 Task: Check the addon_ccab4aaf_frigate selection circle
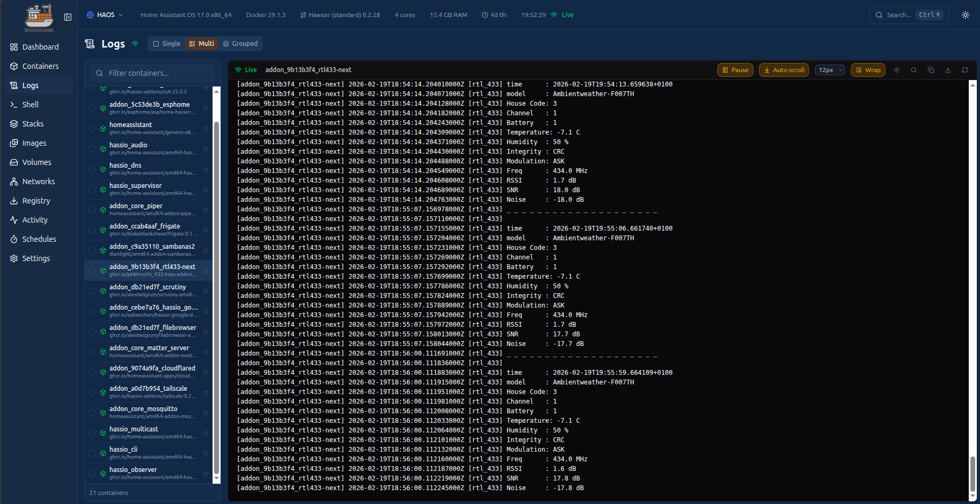[92, 230]
